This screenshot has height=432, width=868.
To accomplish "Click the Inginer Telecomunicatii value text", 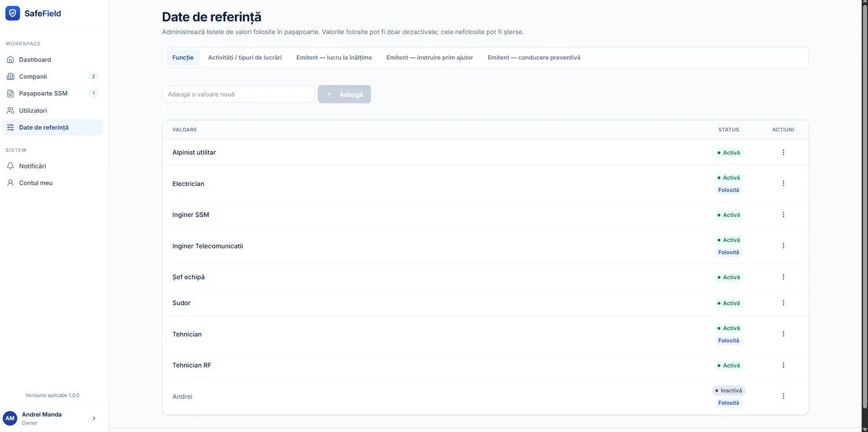I will pos(208,246).
